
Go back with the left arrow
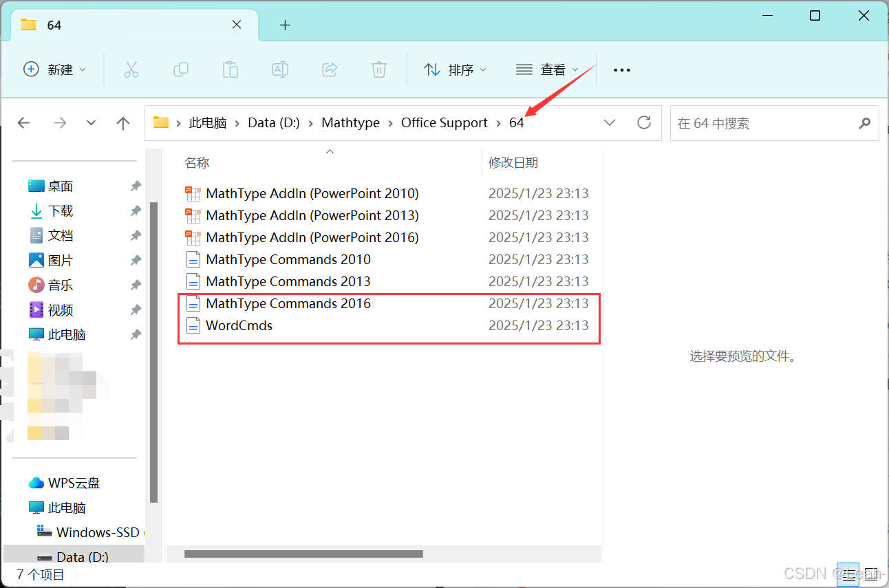24,123
